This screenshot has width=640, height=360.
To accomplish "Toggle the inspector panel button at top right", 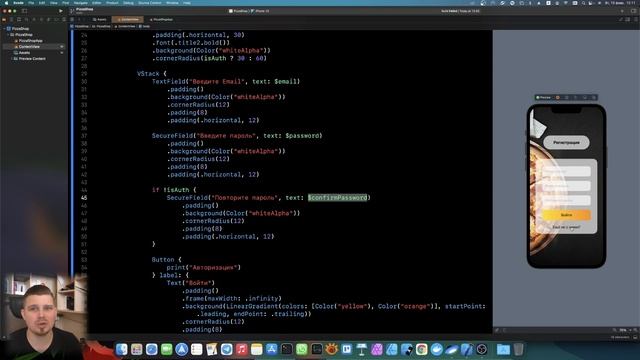I will pos(633,11).
